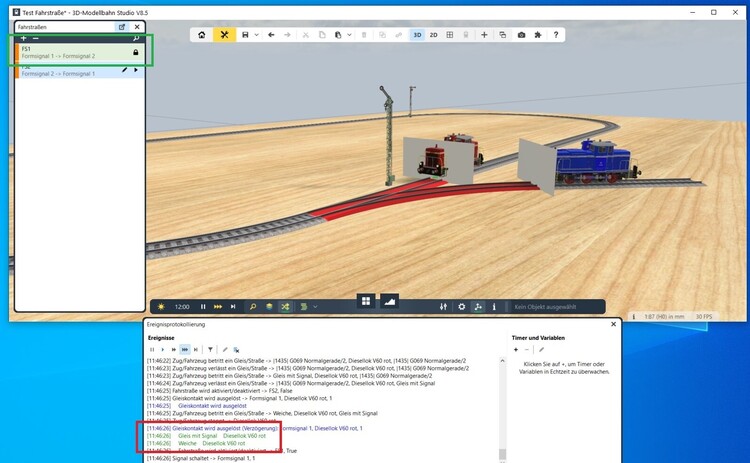Click the magnifier search icon in bottom bar

253,307
